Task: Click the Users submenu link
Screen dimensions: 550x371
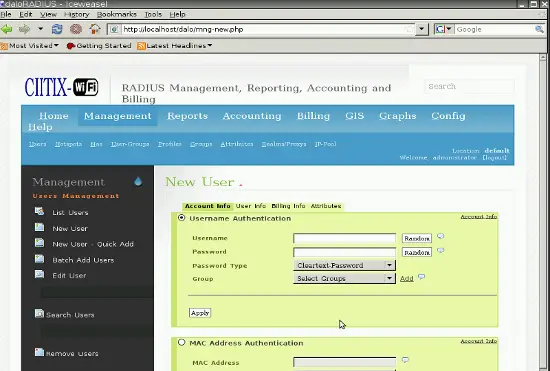Action: [38, 144]
